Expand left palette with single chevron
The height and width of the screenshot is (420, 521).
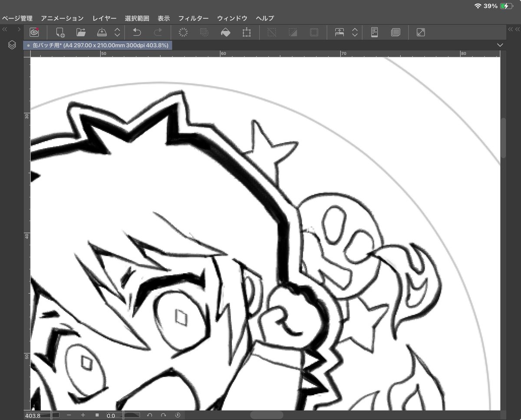(19, 29)
